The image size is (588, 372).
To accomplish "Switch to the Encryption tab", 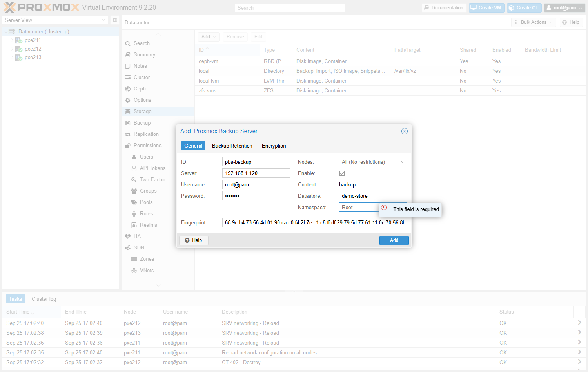I will [274, 146].
